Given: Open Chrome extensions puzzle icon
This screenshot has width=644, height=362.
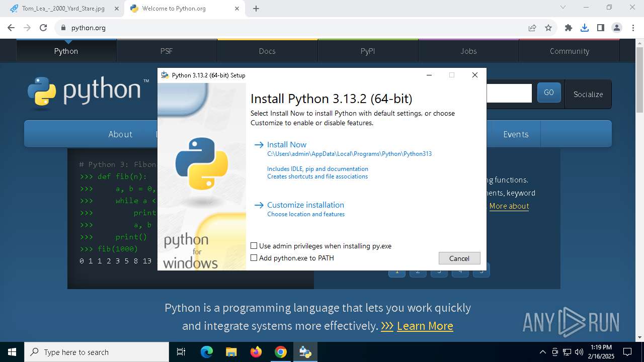Looking at the screenshot, I should pyautogui.click(x=569, y=28).
